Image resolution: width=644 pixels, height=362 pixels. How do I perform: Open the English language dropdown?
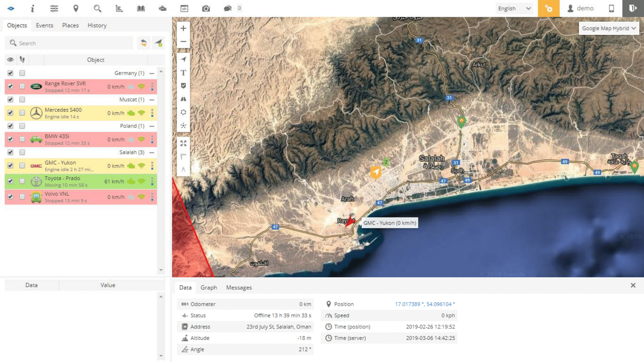(x=514, y=8)
